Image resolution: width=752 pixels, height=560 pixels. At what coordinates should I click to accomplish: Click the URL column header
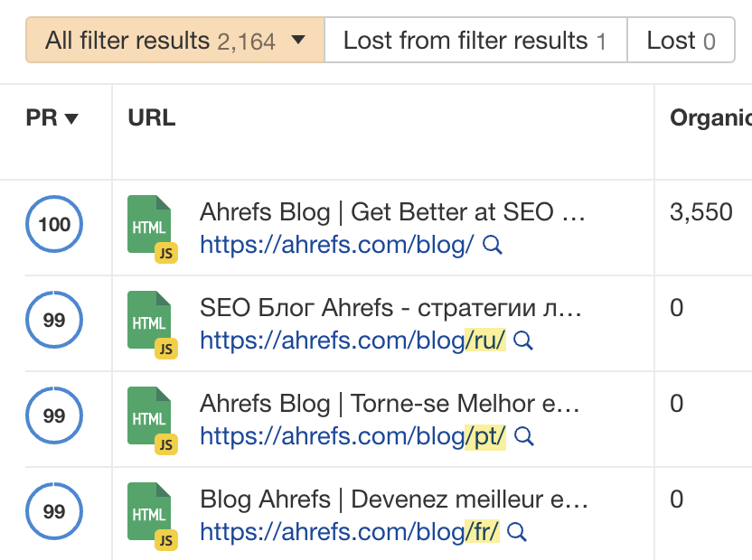tap(152, 118)
